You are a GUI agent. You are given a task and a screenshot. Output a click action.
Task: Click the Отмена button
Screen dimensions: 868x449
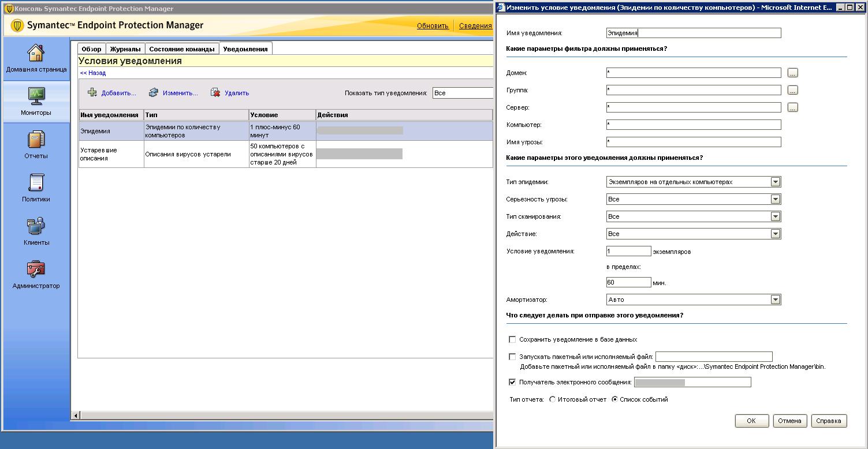pos(789,421)
